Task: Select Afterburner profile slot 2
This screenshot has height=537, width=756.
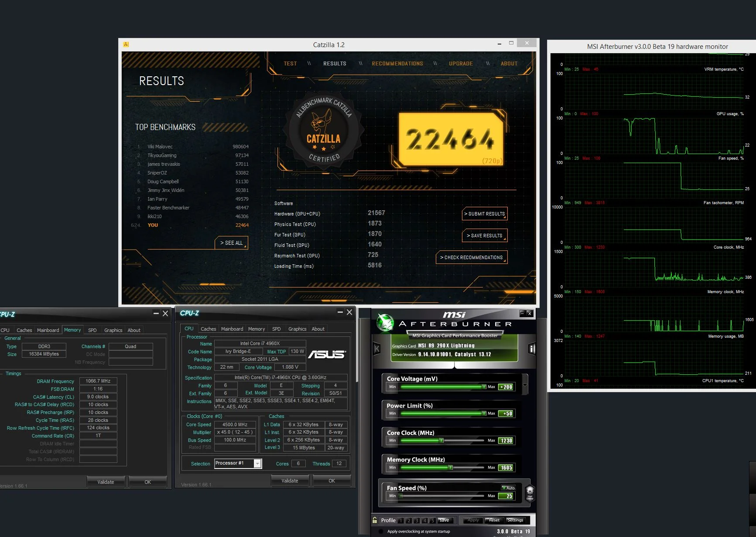Action: 409,520
